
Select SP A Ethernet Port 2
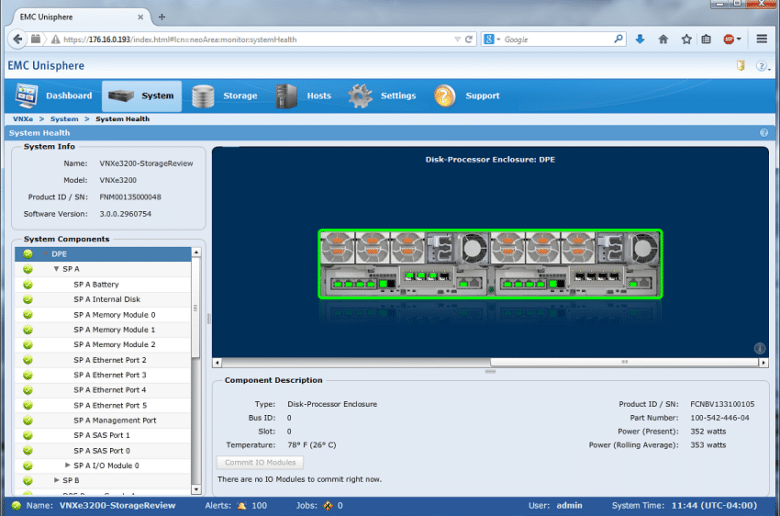[103, 360]
